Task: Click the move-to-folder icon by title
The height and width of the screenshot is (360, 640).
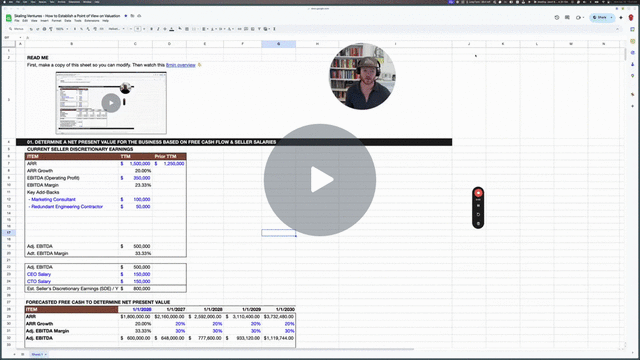Action: tap(132, 16)
